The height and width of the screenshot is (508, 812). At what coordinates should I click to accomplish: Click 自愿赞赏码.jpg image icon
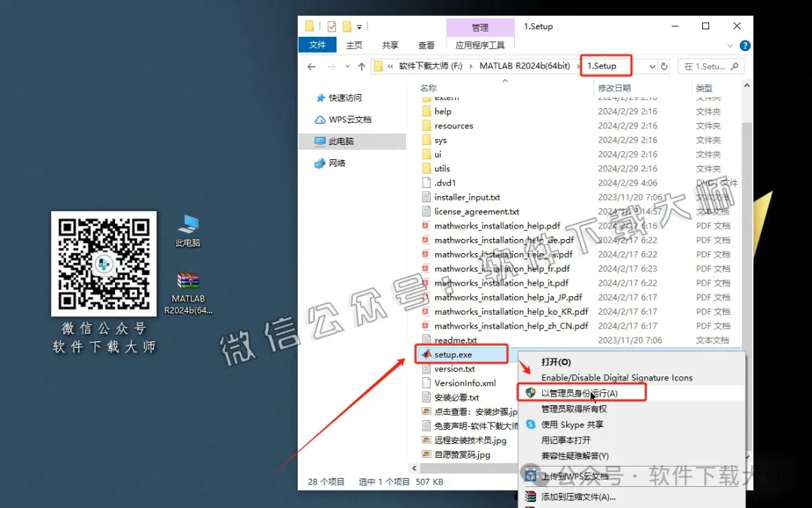[x=426, y=454]
